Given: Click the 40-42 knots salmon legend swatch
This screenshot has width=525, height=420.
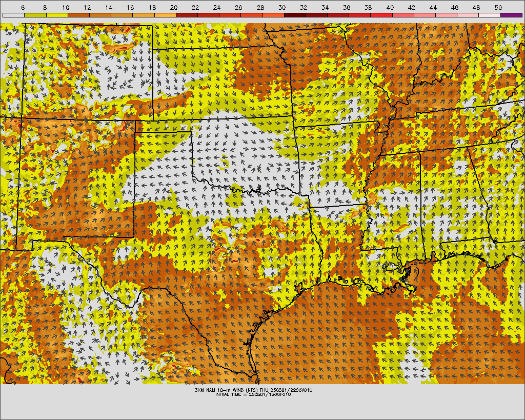Looking at the screenshot, I should tap(403, 15).
